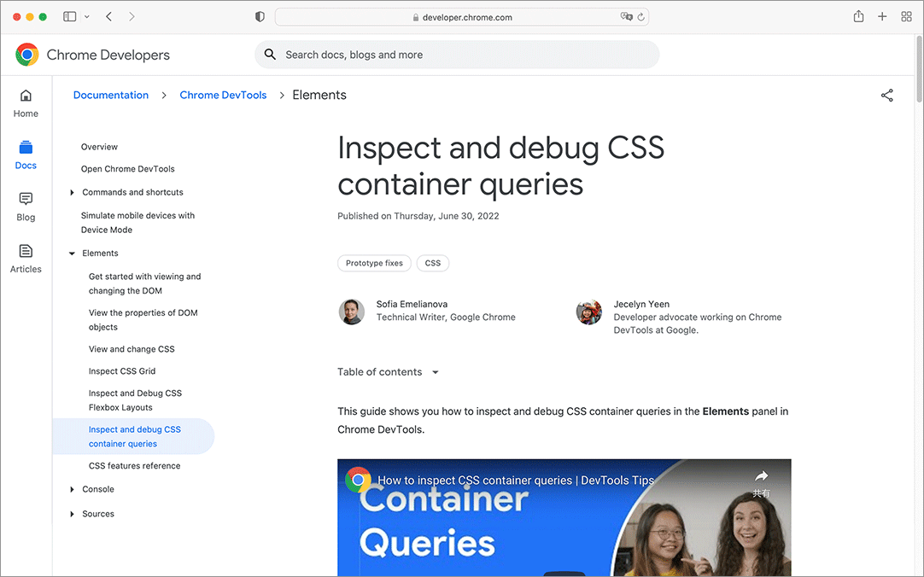924x577 pixels.
Task: Click Safari share button in toolbar
Action: [858, 17]
